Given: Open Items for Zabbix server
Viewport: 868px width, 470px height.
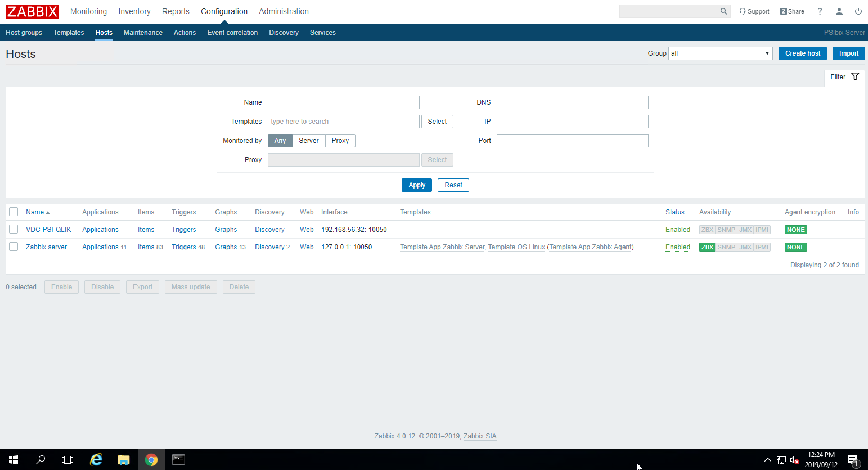Looking at the screenshot, I should point(146,247).
